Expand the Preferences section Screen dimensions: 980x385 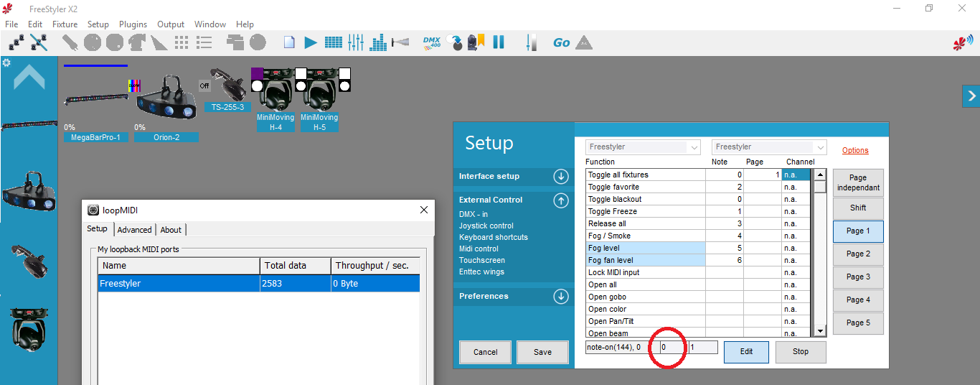coord(561,297)
